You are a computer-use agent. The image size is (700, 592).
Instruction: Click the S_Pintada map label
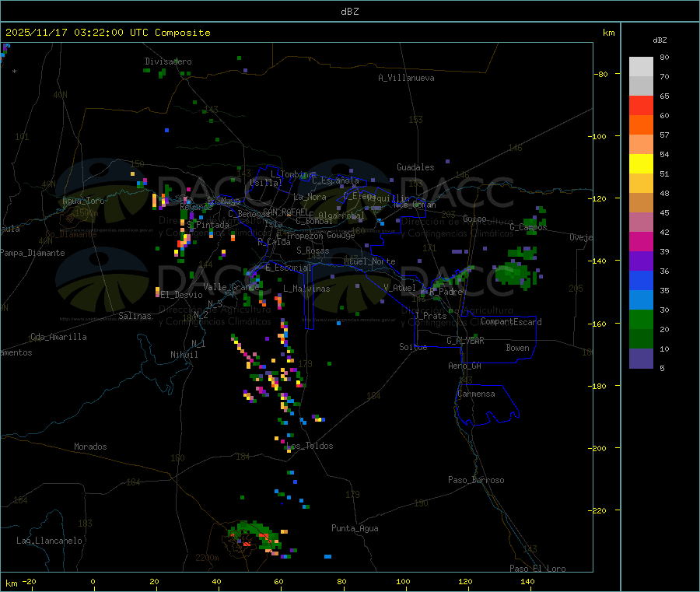(x=208, y=225)
